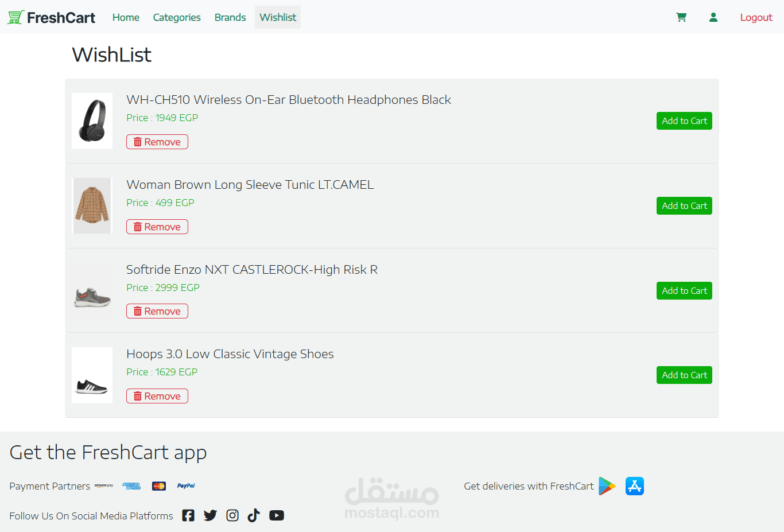Open FreshCart Twitter icon
This screenshot has width=784, height=532.
210,515
